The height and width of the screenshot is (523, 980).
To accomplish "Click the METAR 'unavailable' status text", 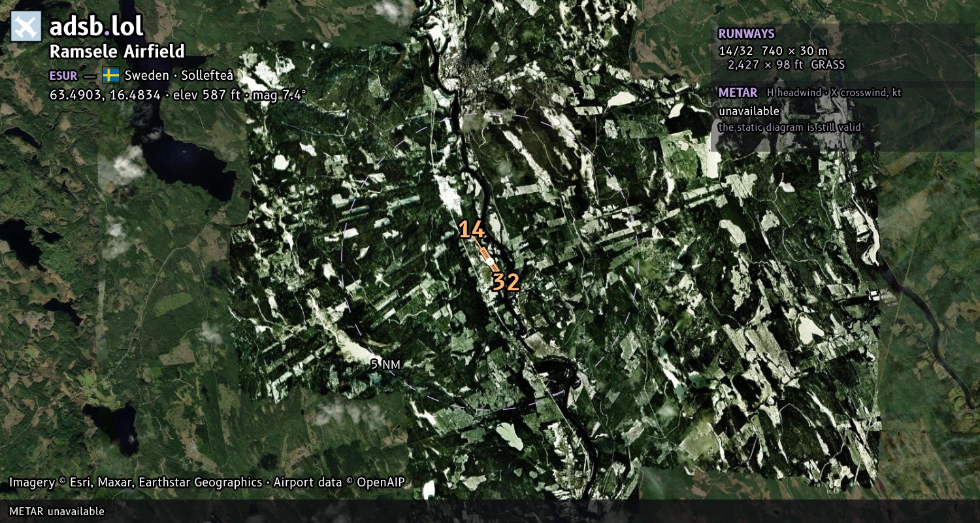I will 749,111.
